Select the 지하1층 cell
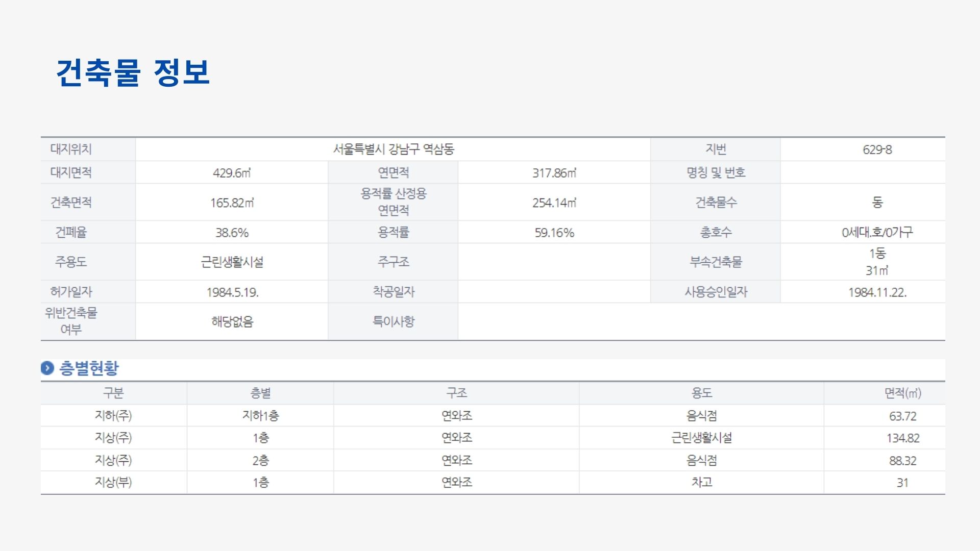 (x=260, y=416)
